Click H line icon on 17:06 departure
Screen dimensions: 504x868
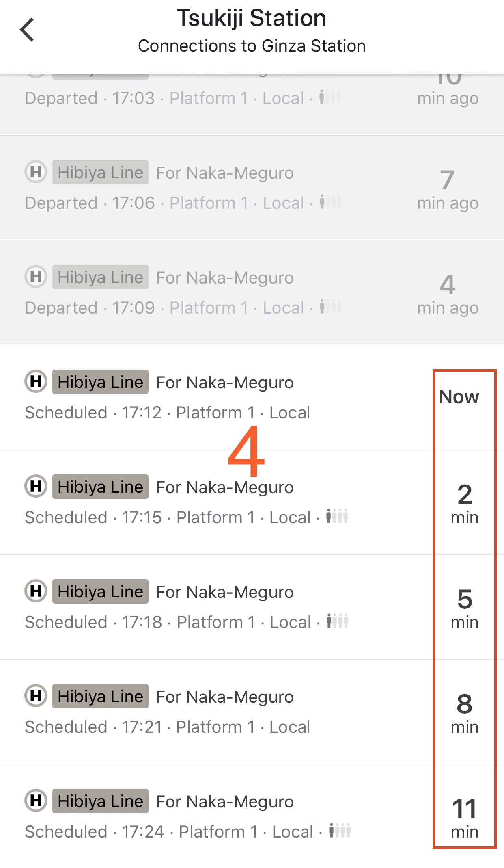click(36, 172)
